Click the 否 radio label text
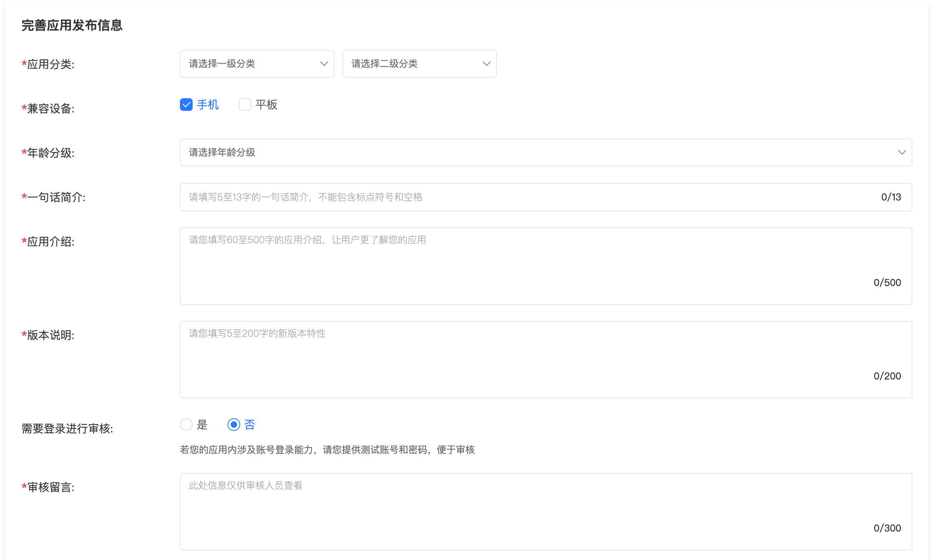Viewport: 937px width, 560px height. 250,425
